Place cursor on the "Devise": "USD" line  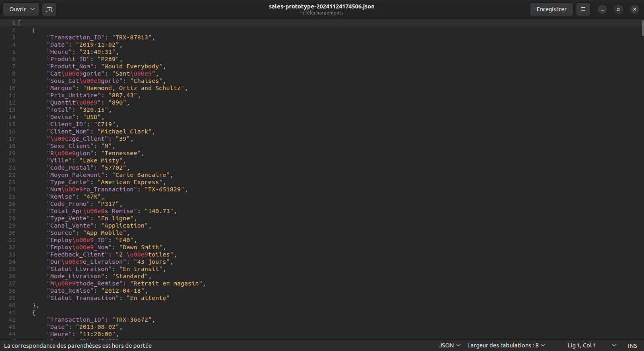point(75,117)
